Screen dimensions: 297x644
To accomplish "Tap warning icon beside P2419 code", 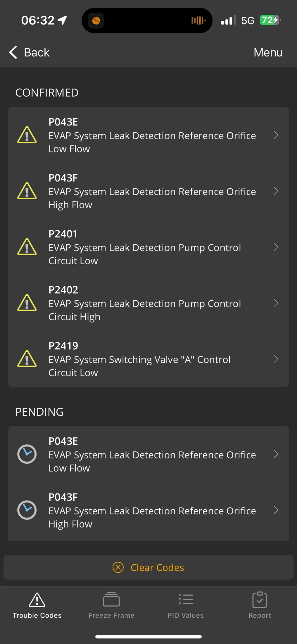I will click(27, 359).
